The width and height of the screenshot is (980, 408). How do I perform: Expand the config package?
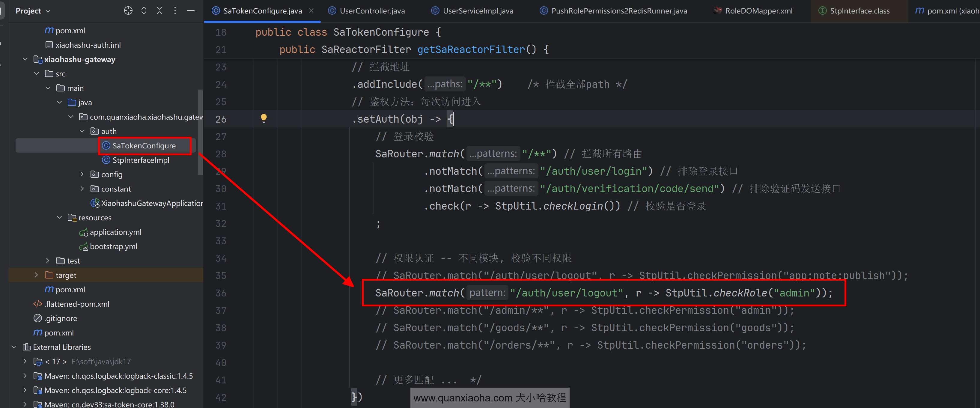82,174
